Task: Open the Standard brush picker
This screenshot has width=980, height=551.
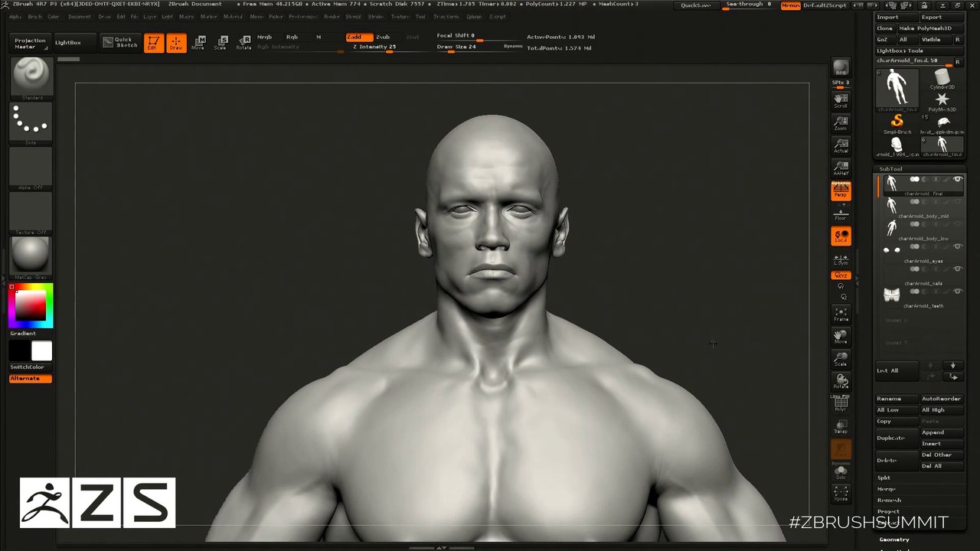Action: pyautogui.click(x=31, y=78)
